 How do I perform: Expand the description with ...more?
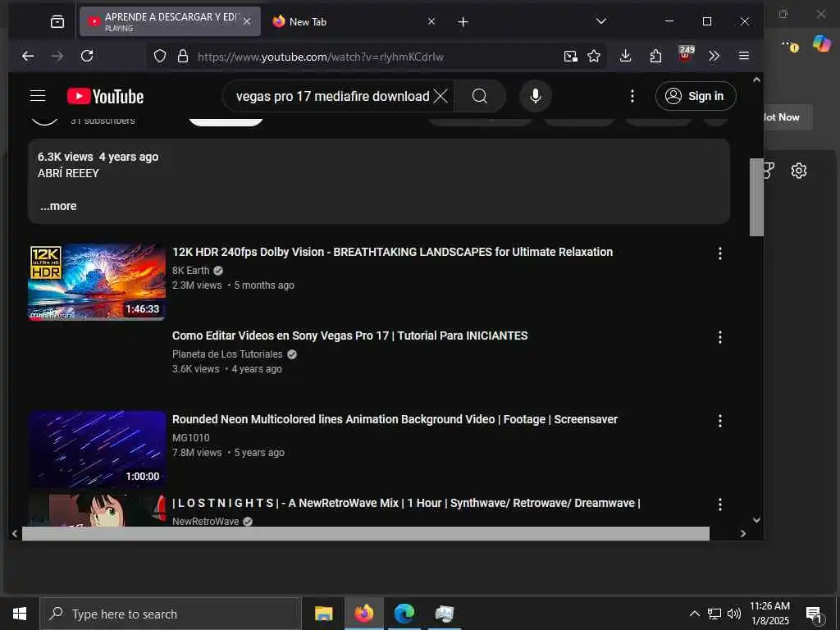[x=58, y=206]
